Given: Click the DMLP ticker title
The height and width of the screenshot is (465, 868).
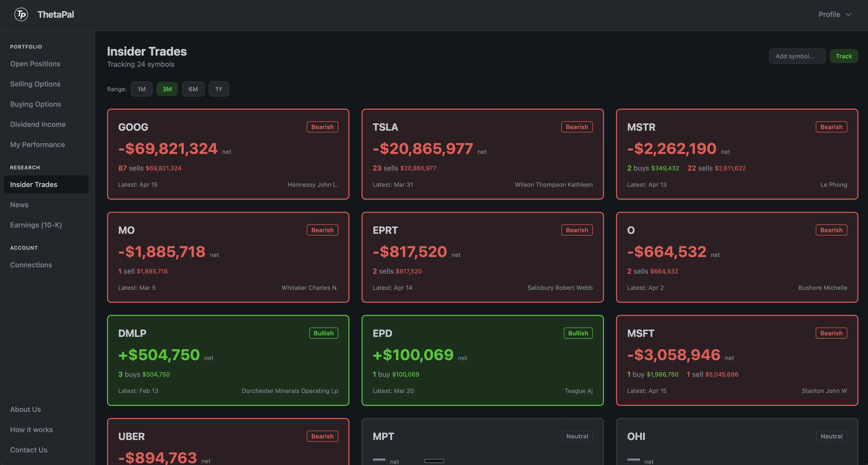Looking at the screenshot, I should click(x=132, y=334).
